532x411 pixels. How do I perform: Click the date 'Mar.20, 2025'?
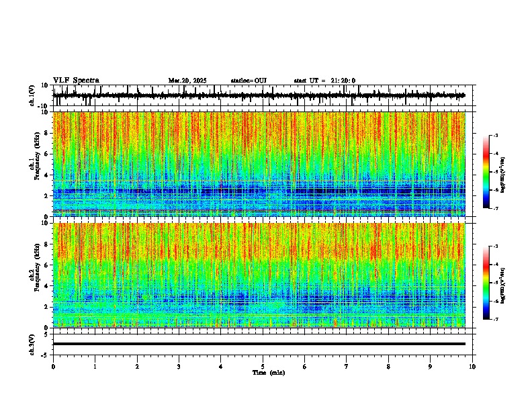click(187, 81)
